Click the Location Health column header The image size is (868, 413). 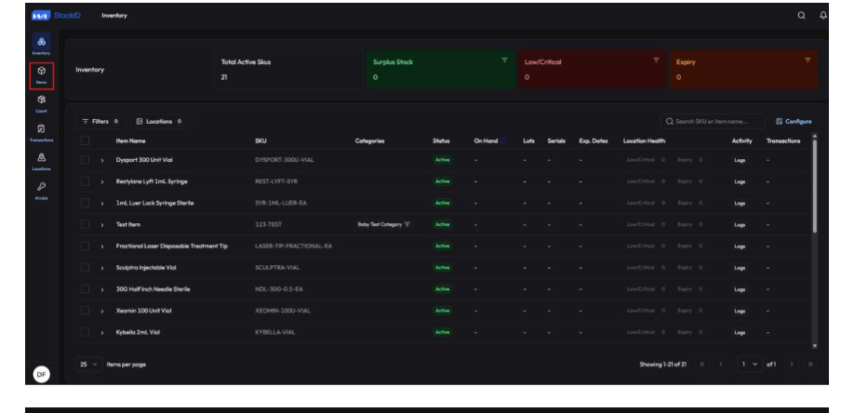pyautogui.click(x=645, y=141)
